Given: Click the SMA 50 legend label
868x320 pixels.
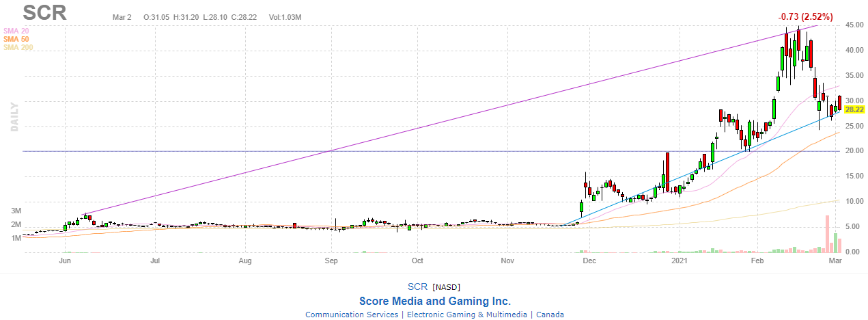Looking at the screenshot, I should click(16, 39).
